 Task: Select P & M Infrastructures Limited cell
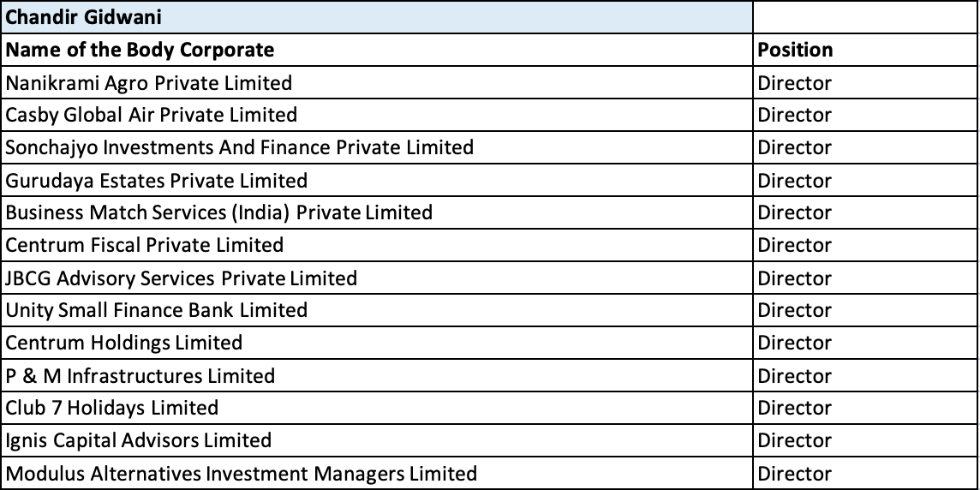pyautogui.click(x=376, y=376)
